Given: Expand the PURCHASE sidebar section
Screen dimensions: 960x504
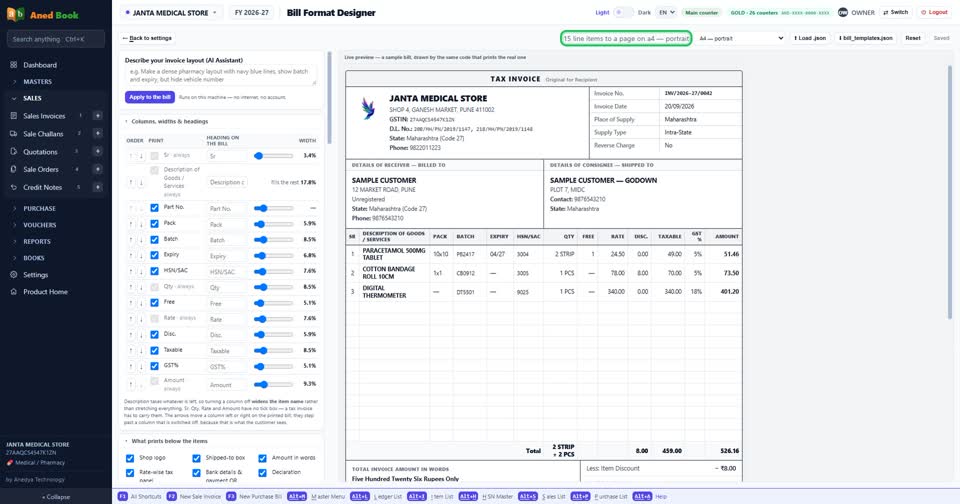Looking at the screenshot, I should click(x=39, y=208).
